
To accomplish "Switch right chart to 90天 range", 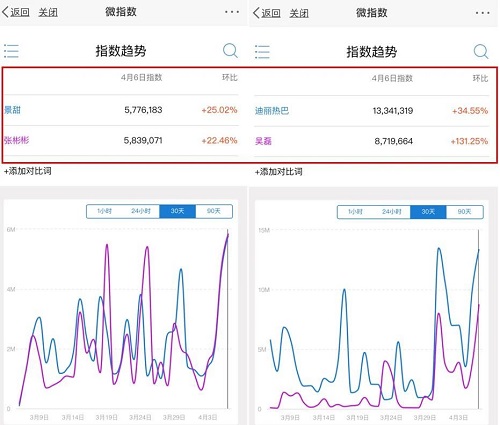I will pyautogui.click(x=465, y=212).
